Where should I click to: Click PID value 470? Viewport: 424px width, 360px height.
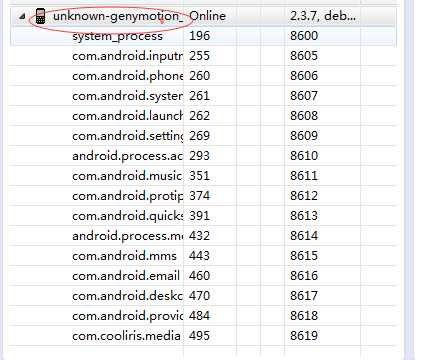click(199, 296)
